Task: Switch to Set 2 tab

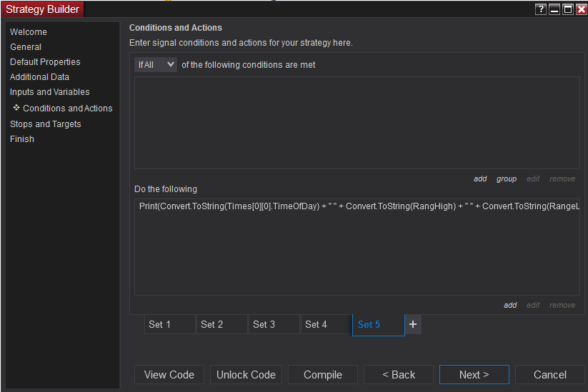Action: 221,324
